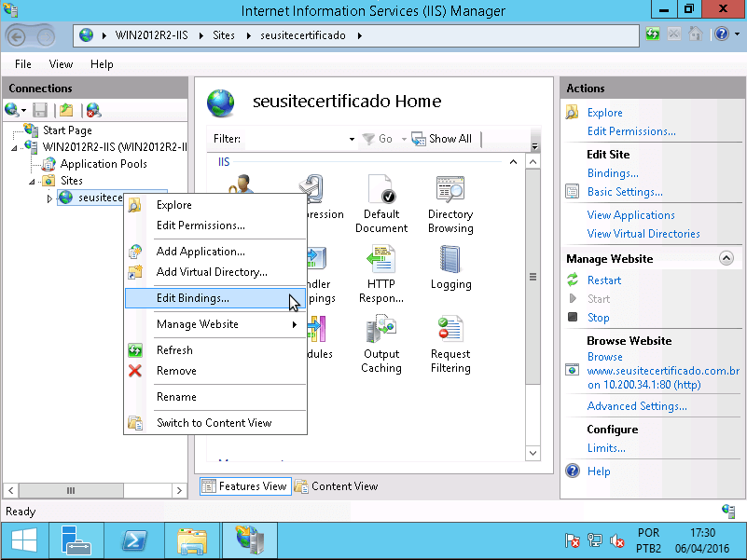The height and width of the screenshot is (560, 747).
Task: Click Sites in the address breadcrumb
Action: click(224, 35)
